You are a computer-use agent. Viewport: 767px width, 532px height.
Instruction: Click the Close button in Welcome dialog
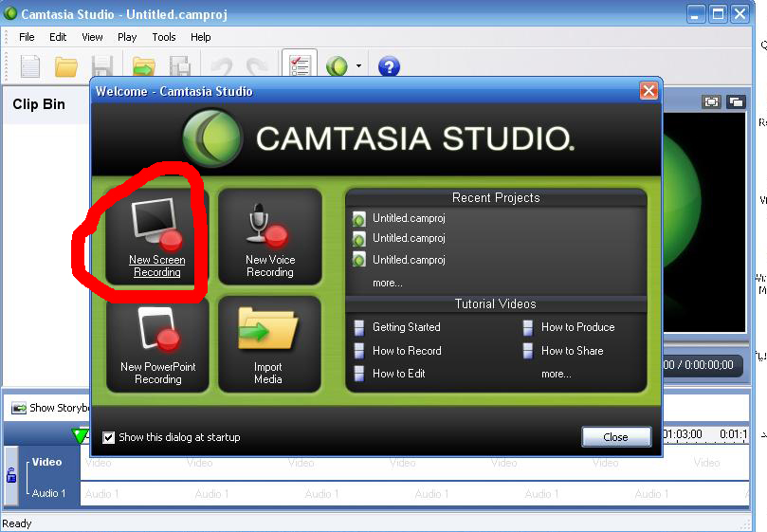(616, 436)
